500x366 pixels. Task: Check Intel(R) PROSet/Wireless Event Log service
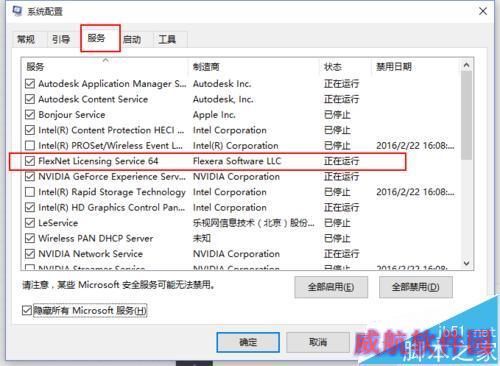tap(30, 146)
